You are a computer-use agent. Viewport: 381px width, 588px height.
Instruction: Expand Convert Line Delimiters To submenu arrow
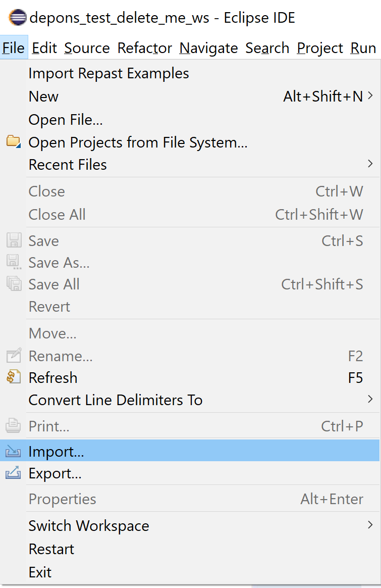pyautogui.click(x=370, y=399)
